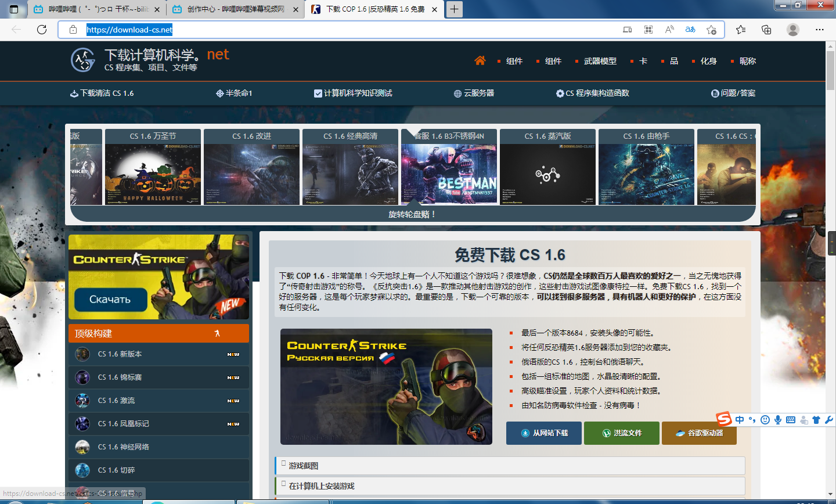Open the tab actions menu icon
This screenshot has width=836, height=504.
pos(14,9)
